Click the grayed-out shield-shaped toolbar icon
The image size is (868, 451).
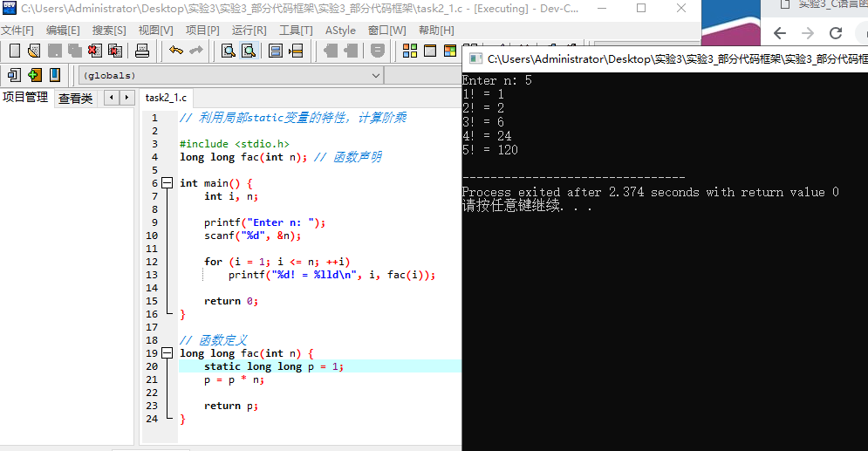[378, 51]
